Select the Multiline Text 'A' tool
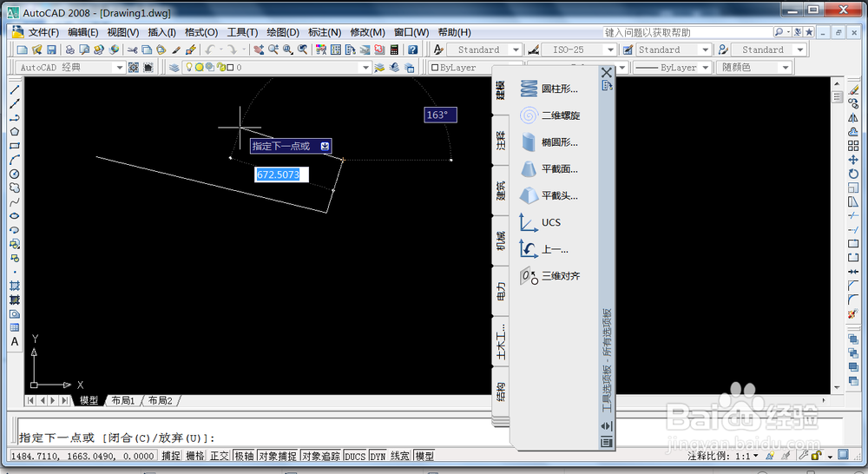Image resolution: width=868 pixels, height=474 pixels. [15, 342]
